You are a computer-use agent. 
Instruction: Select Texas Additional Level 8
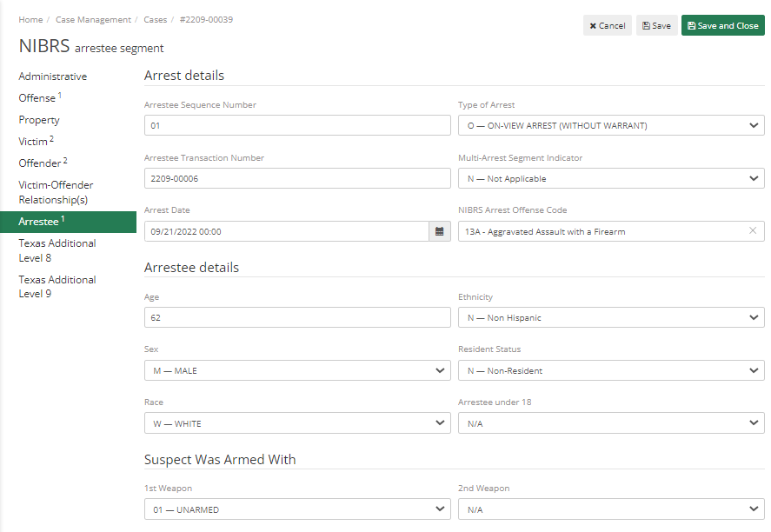(x=56, y=250)
